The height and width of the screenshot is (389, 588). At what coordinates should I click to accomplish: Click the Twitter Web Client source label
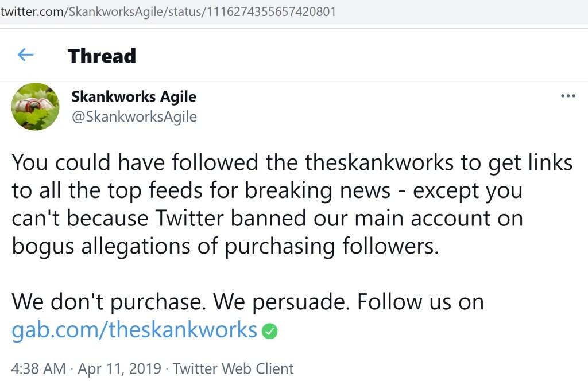(x=233, y=368)
